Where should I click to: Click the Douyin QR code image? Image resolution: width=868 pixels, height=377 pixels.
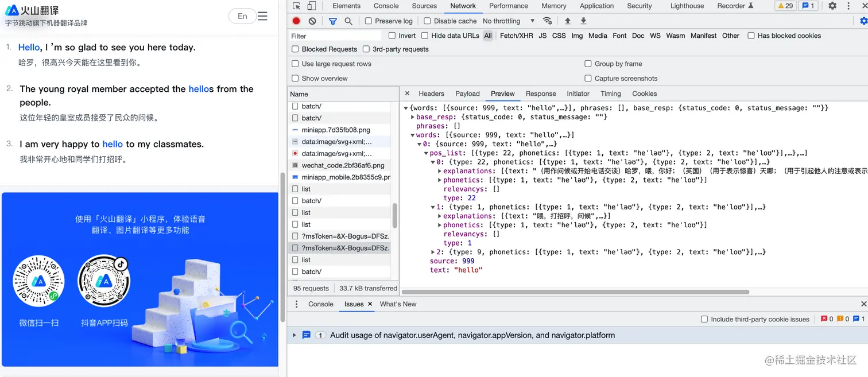click(104, 281)
